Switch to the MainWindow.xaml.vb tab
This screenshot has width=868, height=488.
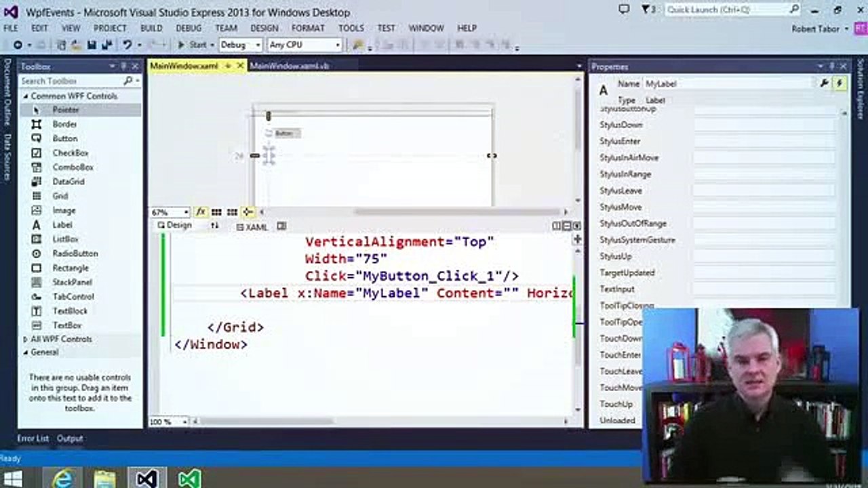[290, 66]
